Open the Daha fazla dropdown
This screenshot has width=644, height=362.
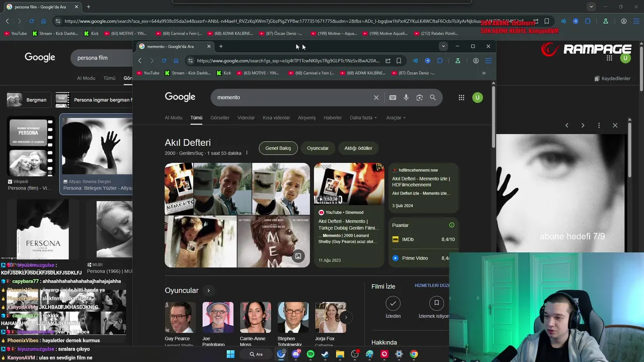point(363,118)
